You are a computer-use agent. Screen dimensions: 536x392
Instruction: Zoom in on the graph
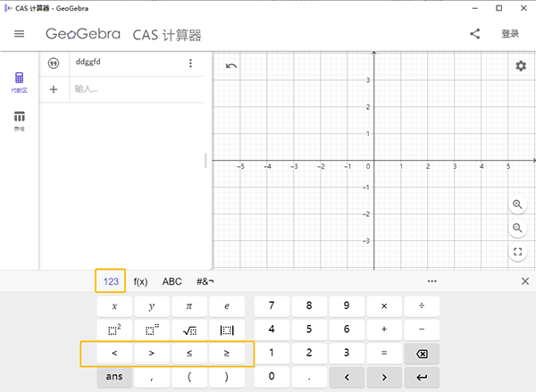[x=517, y=204]
